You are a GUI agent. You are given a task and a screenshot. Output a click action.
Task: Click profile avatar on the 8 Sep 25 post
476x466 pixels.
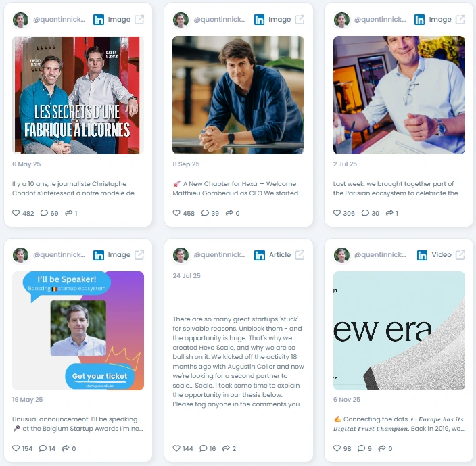pos(181,20)
